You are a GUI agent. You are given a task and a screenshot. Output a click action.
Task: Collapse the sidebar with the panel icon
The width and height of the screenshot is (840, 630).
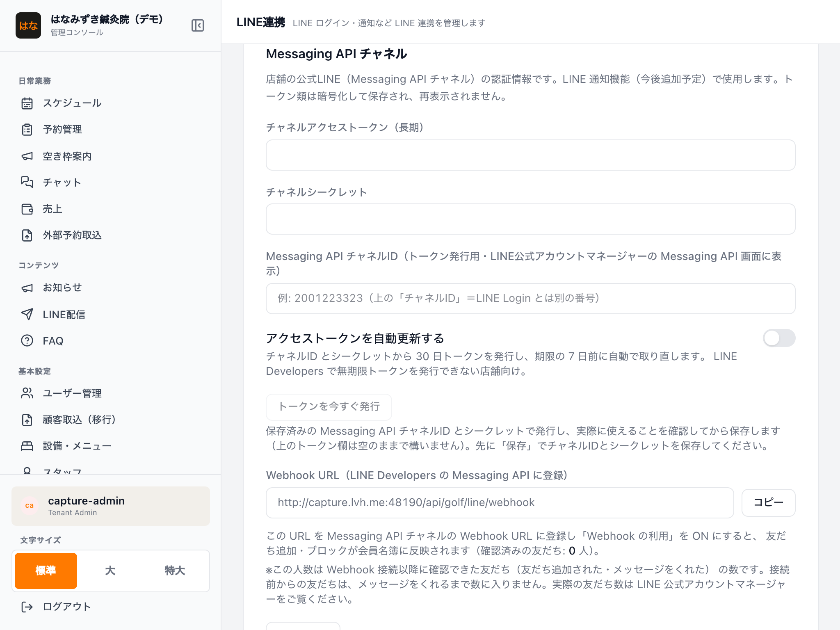click(198, 25)
